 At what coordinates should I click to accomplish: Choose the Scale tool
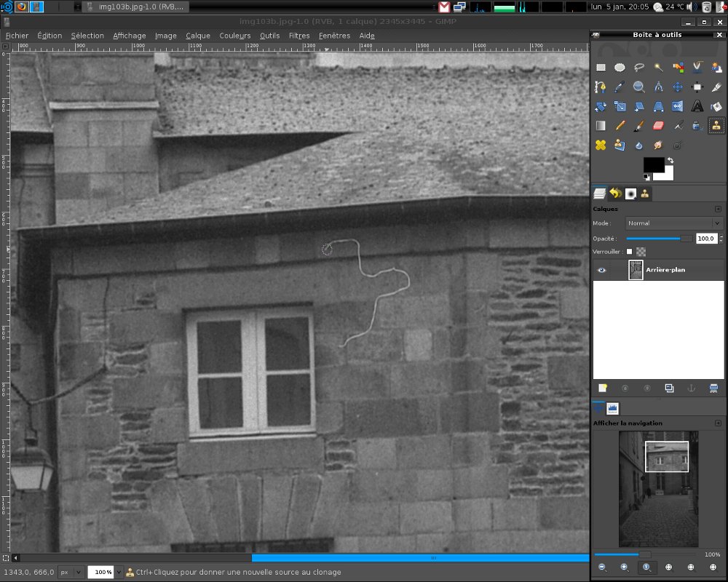click(620, 106)
